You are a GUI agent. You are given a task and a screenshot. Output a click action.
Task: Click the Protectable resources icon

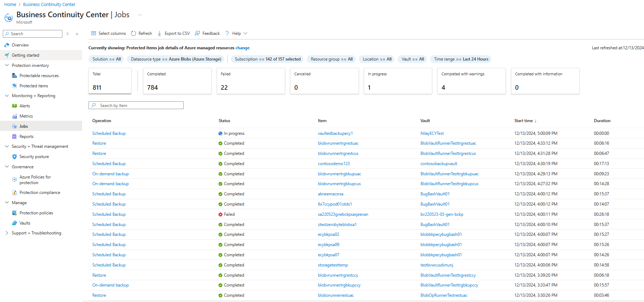[x=14, y=76]
